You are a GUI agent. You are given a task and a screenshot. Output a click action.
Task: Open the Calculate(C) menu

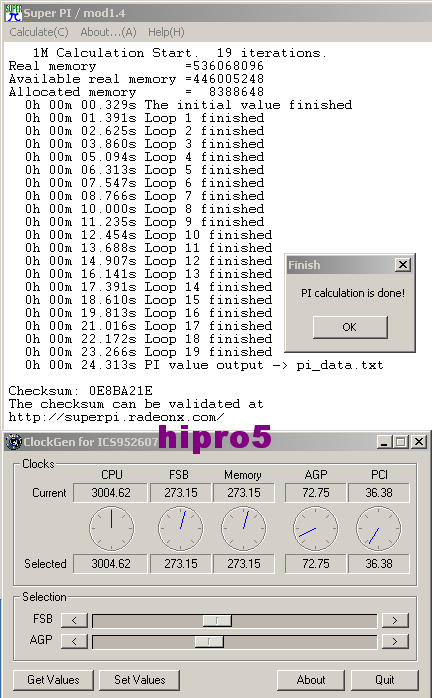39,32
